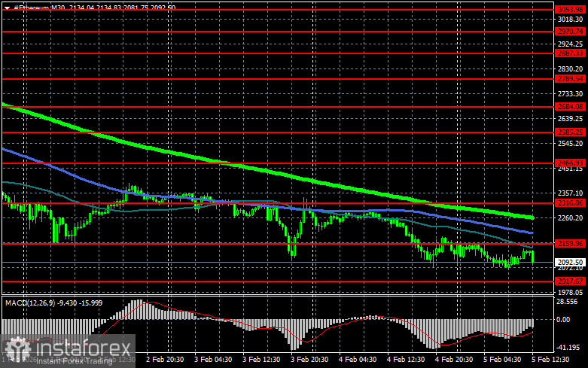Click the current price label 2092.50
Image resolution: width=588 pixels, height=368 pixels.
click(571, 262)
